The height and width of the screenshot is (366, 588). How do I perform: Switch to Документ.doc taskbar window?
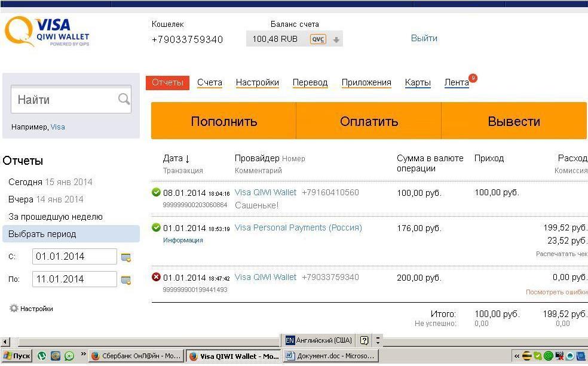[331, 356]
